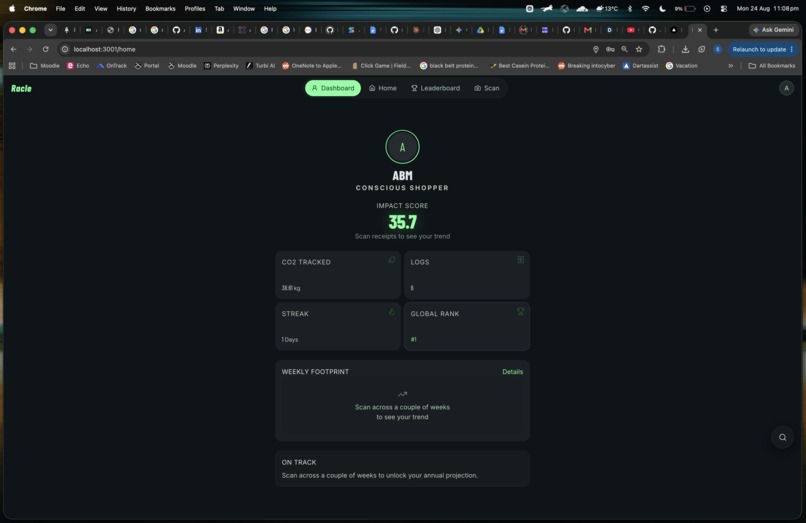The height and width of the screenshot is (523, 806).
Task: Open the password key icon
Action: (x=610, y=49)
